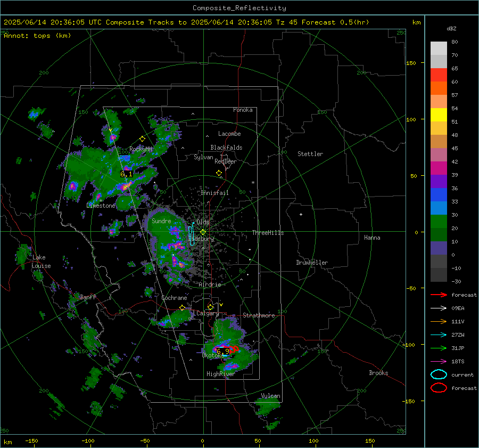The height and width of the screenshot is (448, 479).
Task: Click the red forecast ellipse legend symbol
Action: coord(439,388)
